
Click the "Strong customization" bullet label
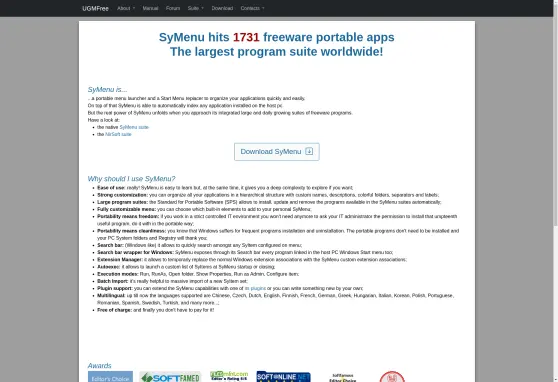click(122, 195)
